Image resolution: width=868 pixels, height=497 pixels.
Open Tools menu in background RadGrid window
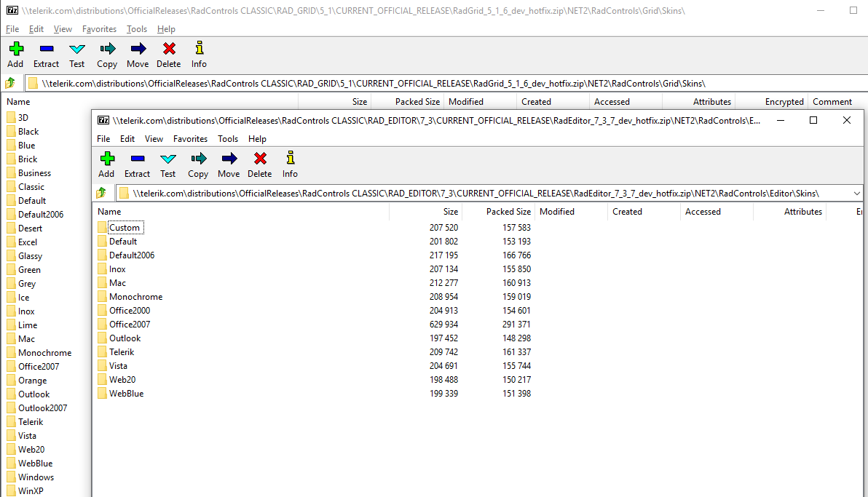click(137, 29)
